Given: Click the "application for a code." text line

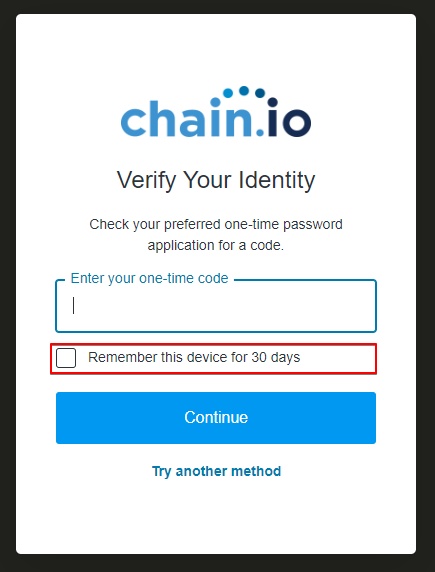Looking at the screenshot, I should pos(216,245).
